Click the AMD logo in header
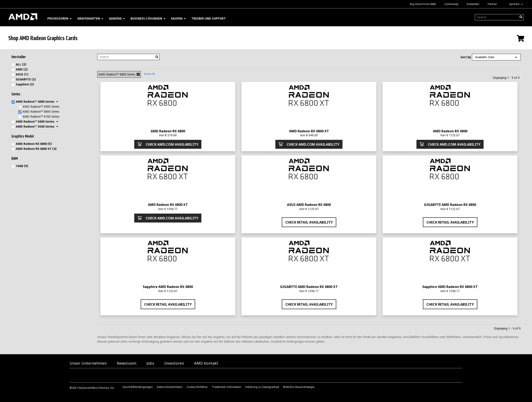532x402 pixels. (x=23, y=17)
